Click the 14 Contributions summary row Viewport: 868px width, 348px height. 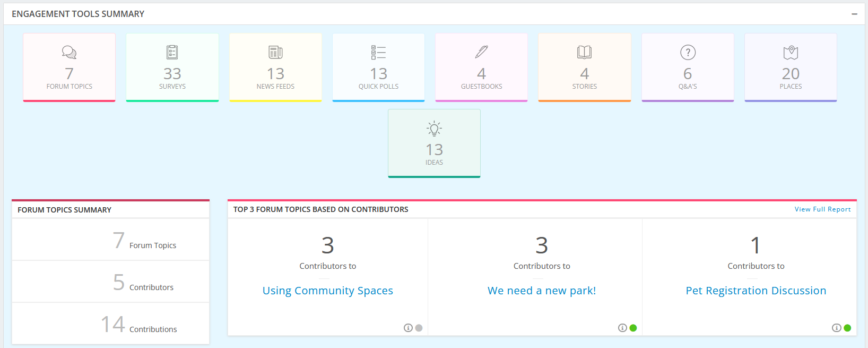(110, 324)
